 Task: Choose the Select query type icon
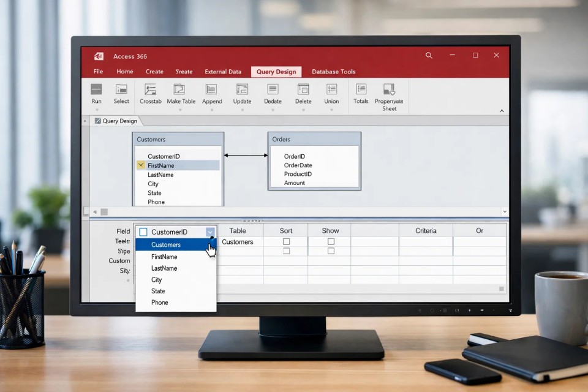click(x=121, y=90)
